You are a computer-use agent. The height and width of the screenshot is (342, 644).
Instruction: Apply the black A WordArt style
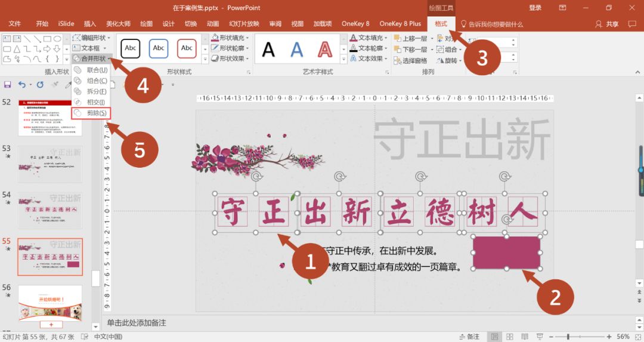pos(268,50)
